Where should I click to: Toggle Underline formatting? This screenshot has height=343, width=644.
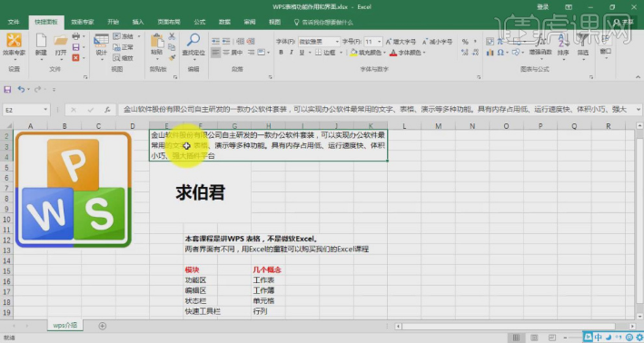(302, 53)
